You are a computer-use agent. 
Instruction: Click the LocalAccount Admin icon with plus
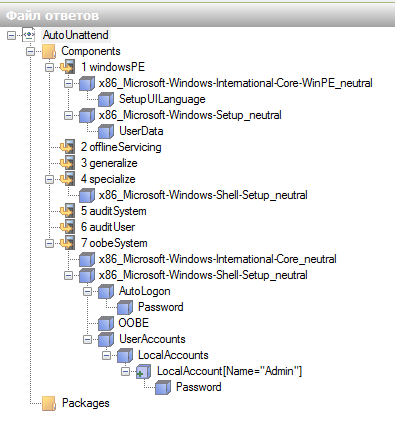pyautogui.click(x=144, y=371)
